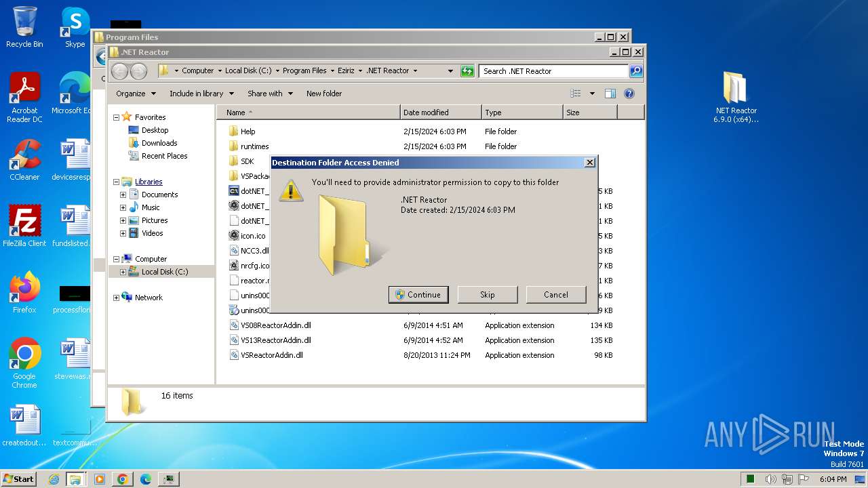Click the volume icon in system tray

point(770,479)
